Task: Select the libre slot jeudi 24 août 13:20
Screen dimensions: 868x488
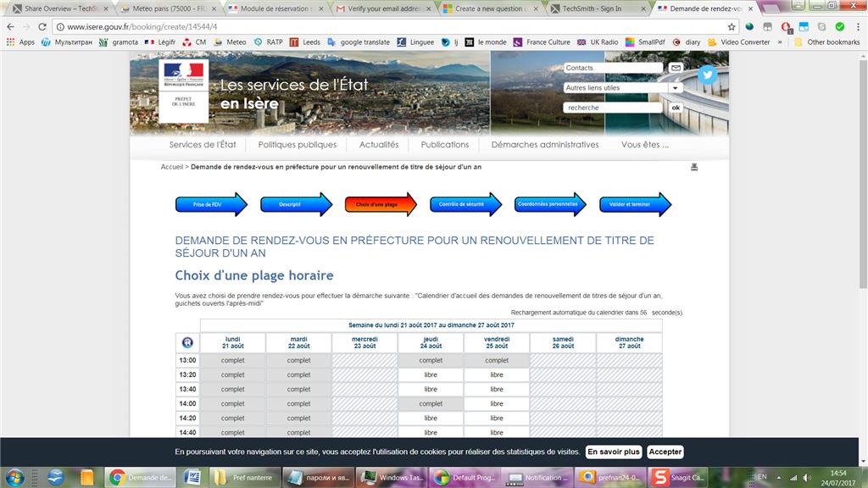Action: [x=431, y=374]
